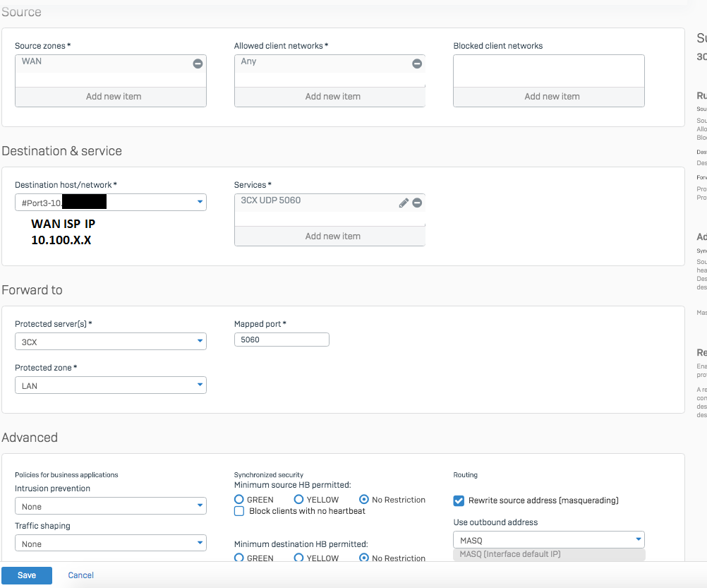The height and width of the screenshot is (588, 707).
Task: Click the Cancel link
Action: coord(80,575)
